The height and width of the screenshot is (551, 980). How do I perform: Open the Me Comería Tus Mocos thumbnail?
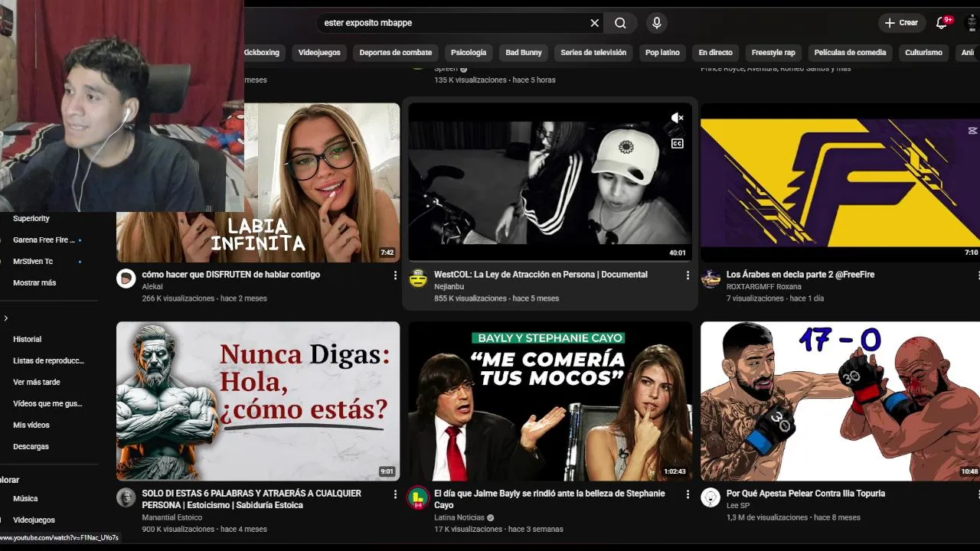pos(550,401)
